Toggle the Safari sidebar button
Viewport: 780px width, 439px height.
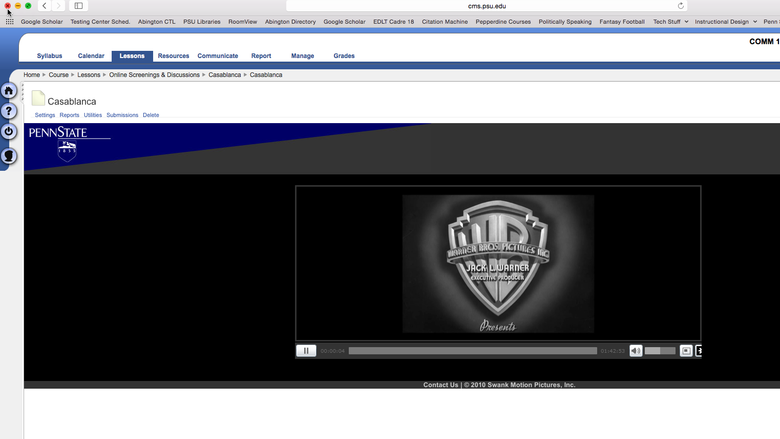click(x=79, y=6)
